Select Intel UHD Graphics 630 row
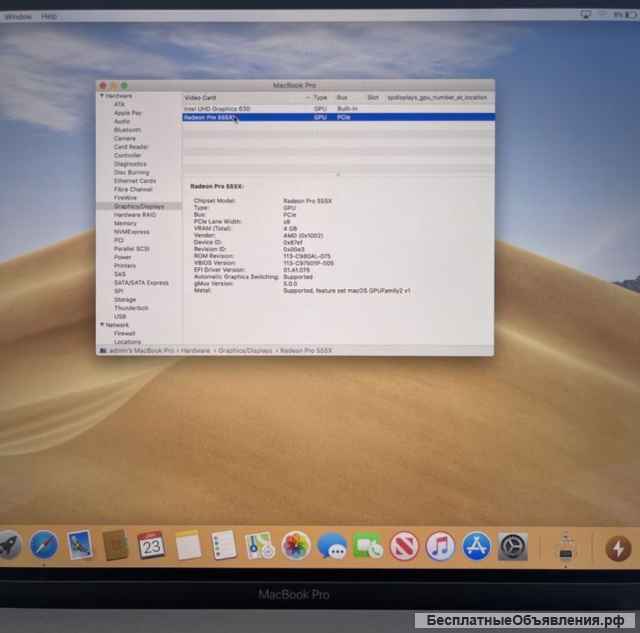The image size is (640, 633). click(338, 109)
